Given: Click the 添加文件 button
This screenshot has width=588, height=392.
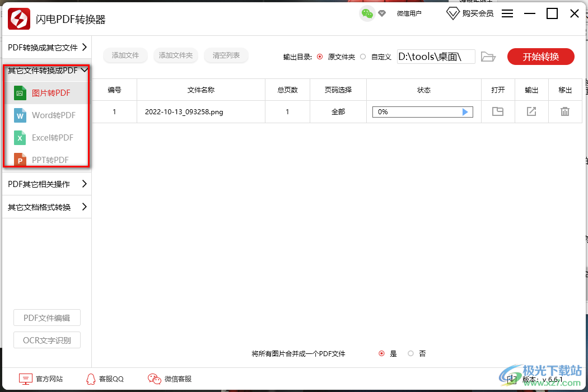Looking at the screenshot, I should point(125,55).
